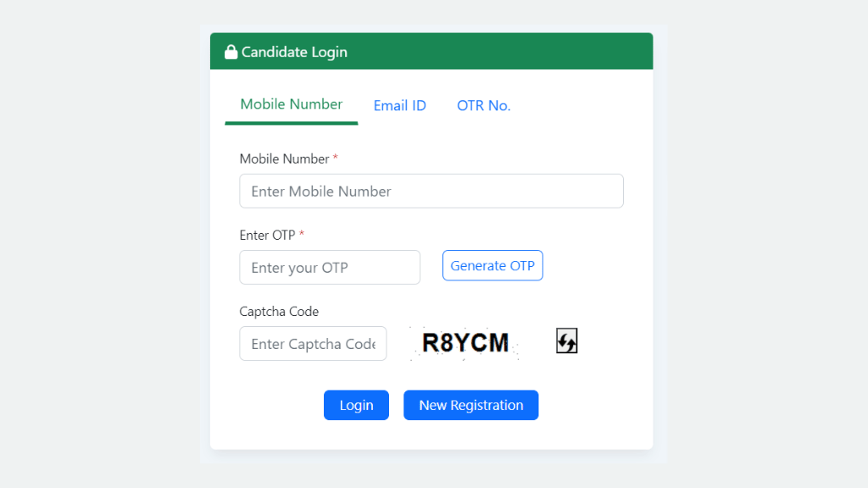Click the red asterisk next to Enter OTP
Screen dimensions: 868x488
click(303, 234)
